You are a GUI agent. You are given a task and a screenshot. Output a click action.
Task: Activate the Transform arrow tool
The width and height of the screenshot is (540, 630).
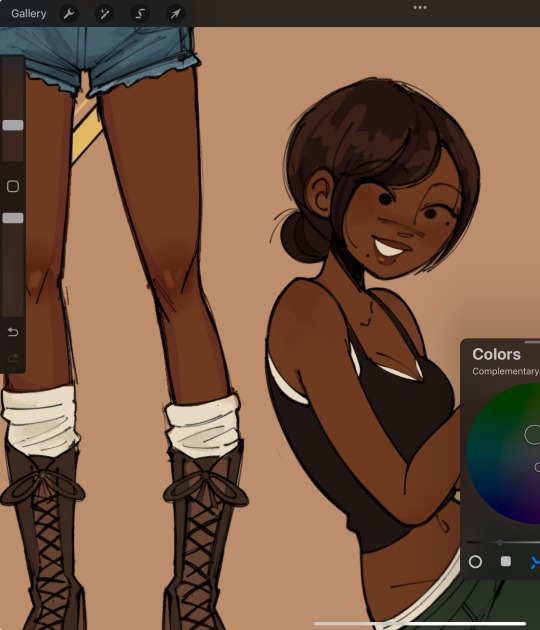pyautogui.click(x=176, y=14)
